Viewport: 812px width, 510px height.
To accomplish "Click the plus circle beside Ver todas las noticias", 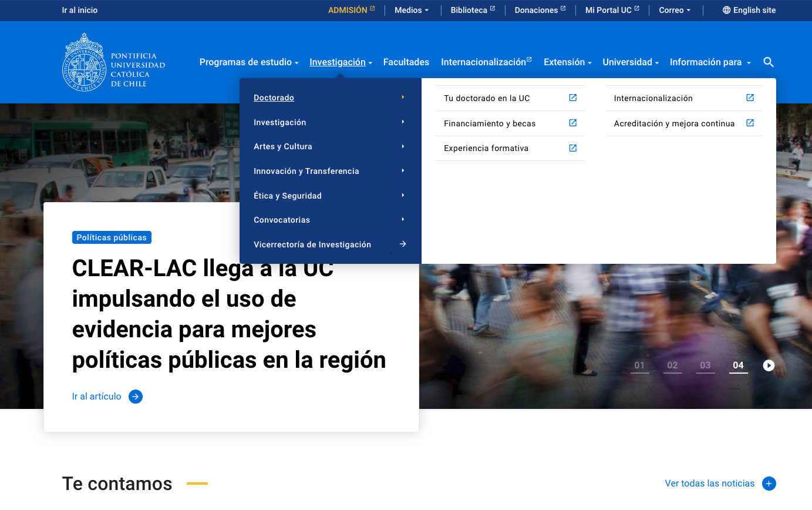I will [769, 484].
